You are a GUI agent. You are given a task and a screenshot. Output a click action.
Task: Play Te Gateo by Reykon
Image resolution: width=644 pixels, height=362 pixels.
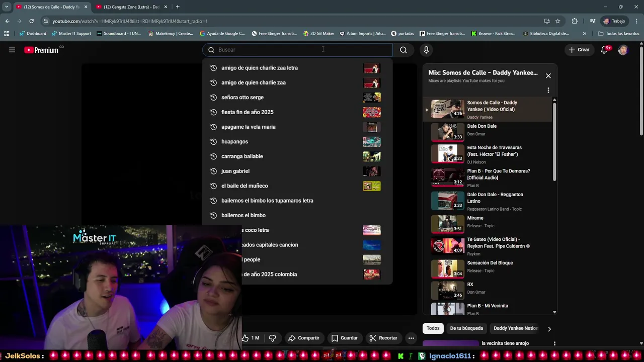point(488,246)
